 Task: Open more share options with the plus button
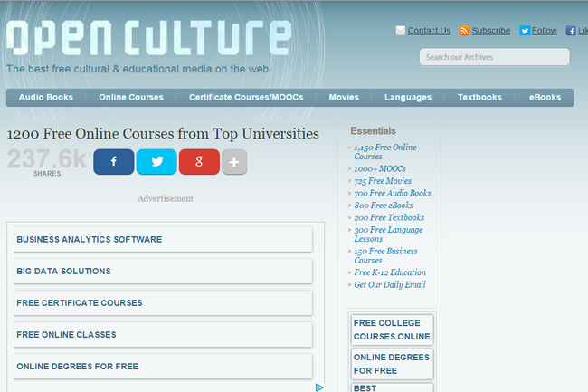point(234,162)
